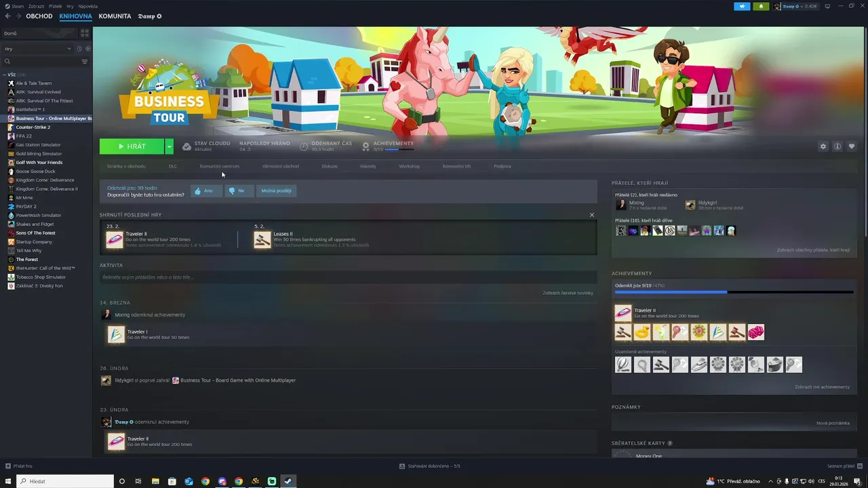
Task: Go to OBCHOD store section
Action: (39, 16)
